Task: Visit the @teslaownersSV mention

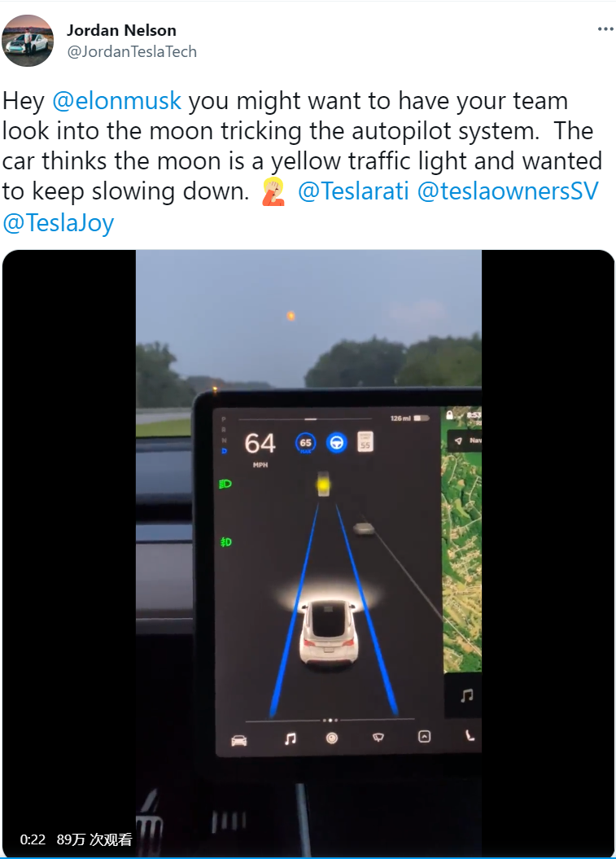Action: [508, 191]
